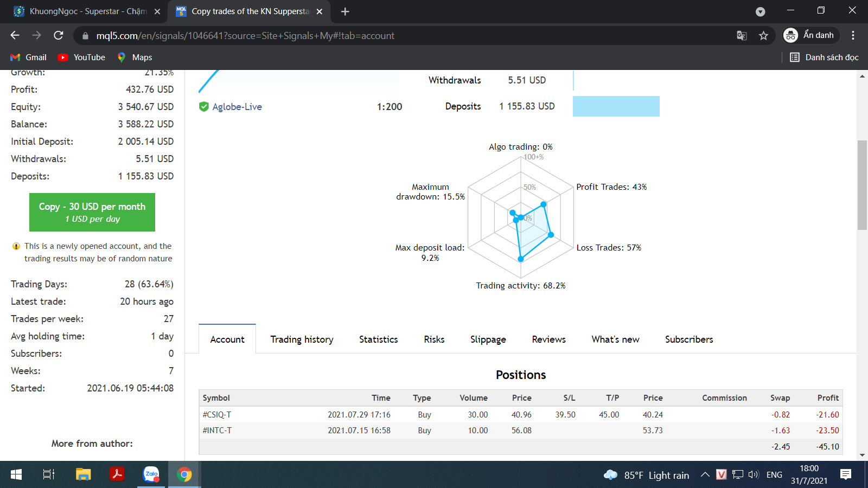Click the Loss Trades: 57% chart label
The image size is (868, 488).
click(609, 248)
